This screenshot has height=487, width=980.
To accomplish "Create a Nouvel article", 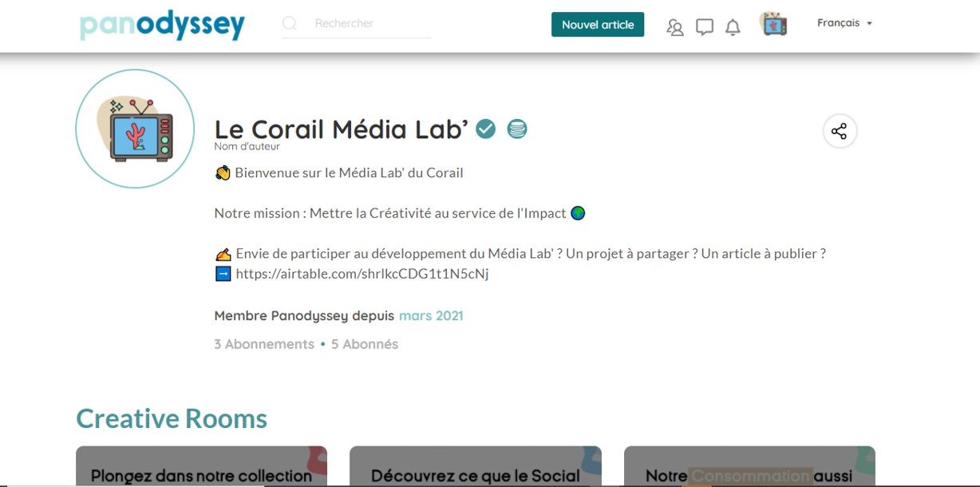I will coord(598,25).
